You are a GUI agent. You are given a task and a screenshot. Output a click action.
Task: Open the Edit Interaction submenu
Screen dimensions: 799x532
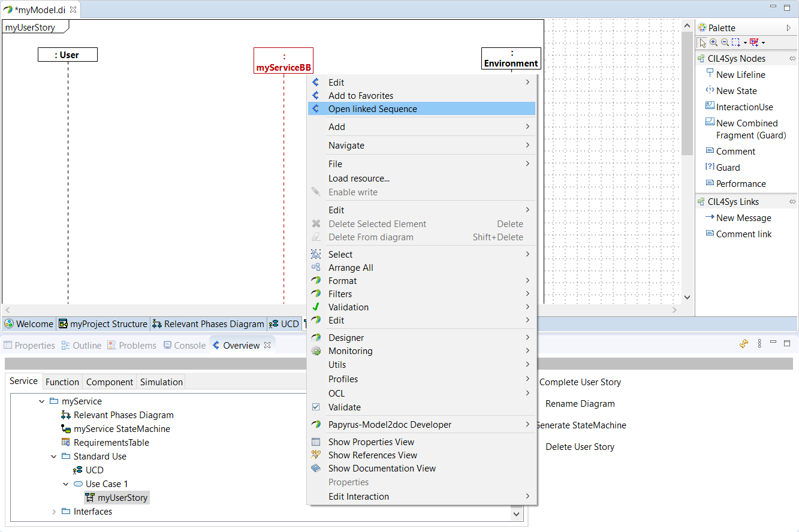(x=421, y=497)
